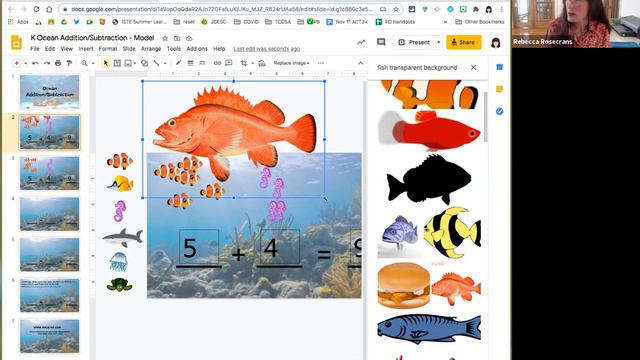Image resolution: width=640 pixels, height=360 pixels.
Task: Open the File menu
Action: coord(35,49)
